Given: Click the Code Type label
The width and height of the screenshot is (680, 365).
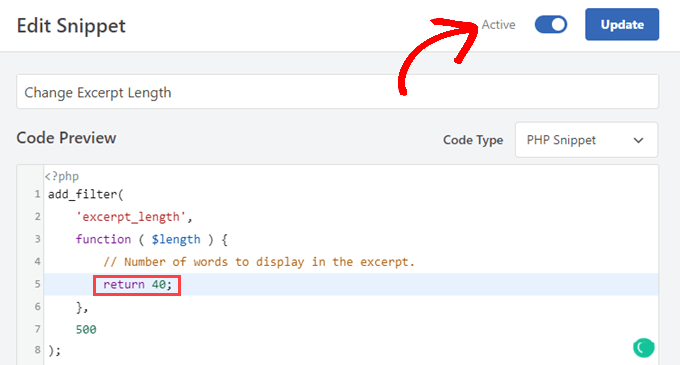Looking at the screenshot, I should pos(473,140).
